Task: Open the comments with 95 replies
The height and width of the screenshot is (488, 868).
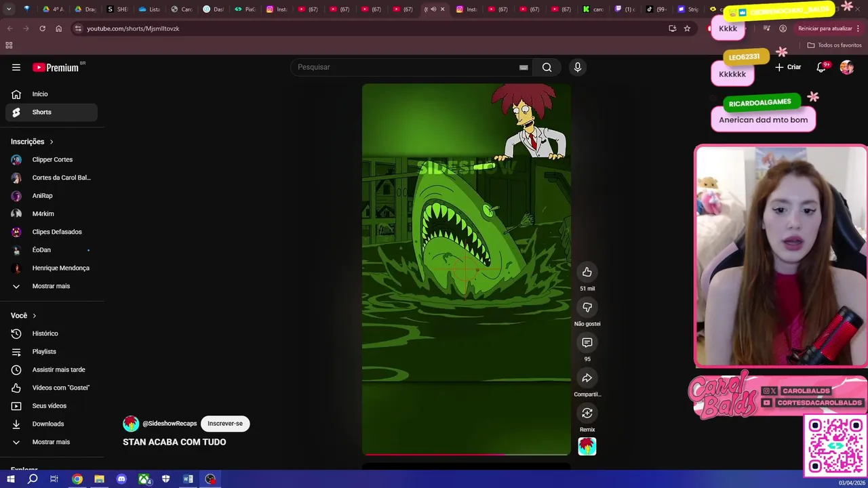Action: [587, 342]
